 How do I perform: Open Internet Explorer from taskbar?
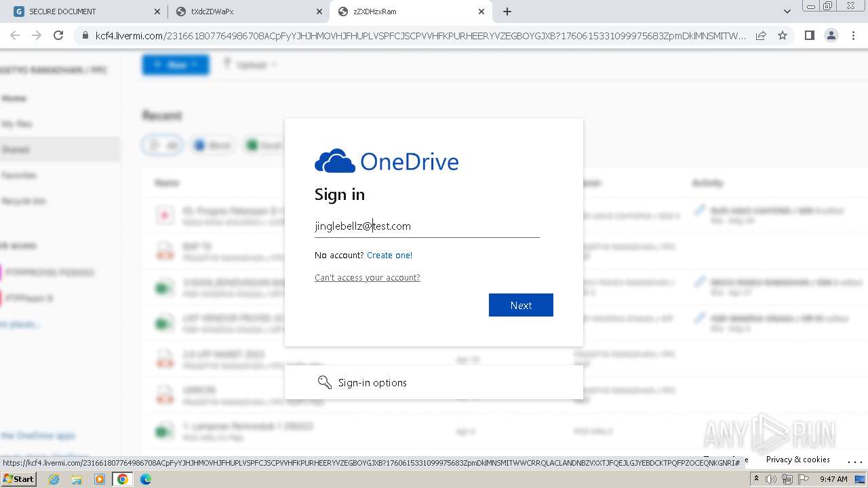54,479
